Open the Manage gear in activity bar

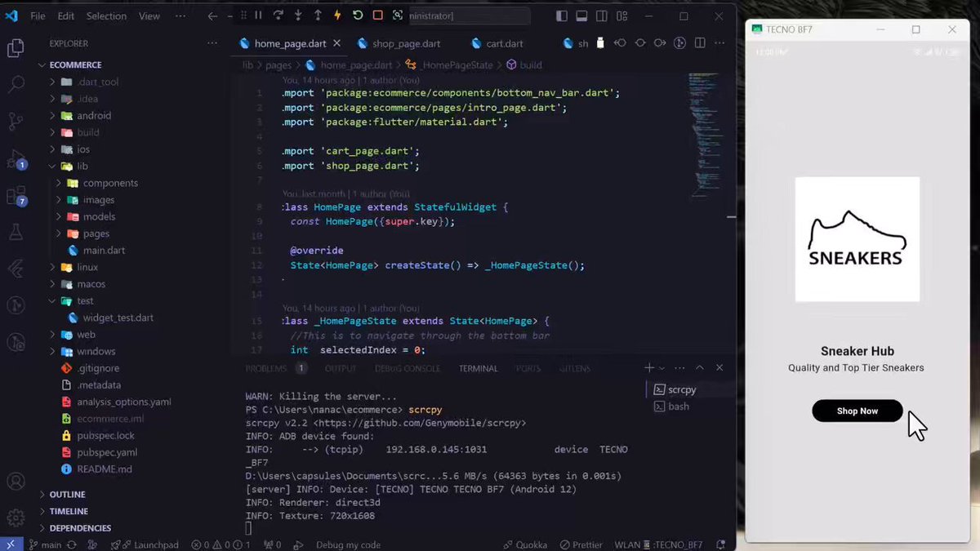16,518
